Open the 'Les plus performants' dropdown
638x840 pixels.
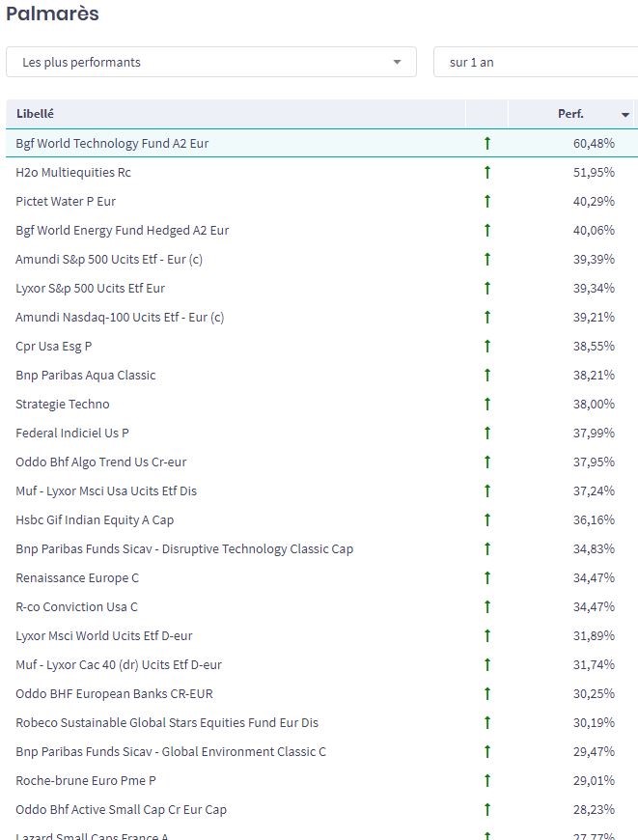[x=210, y=62]
